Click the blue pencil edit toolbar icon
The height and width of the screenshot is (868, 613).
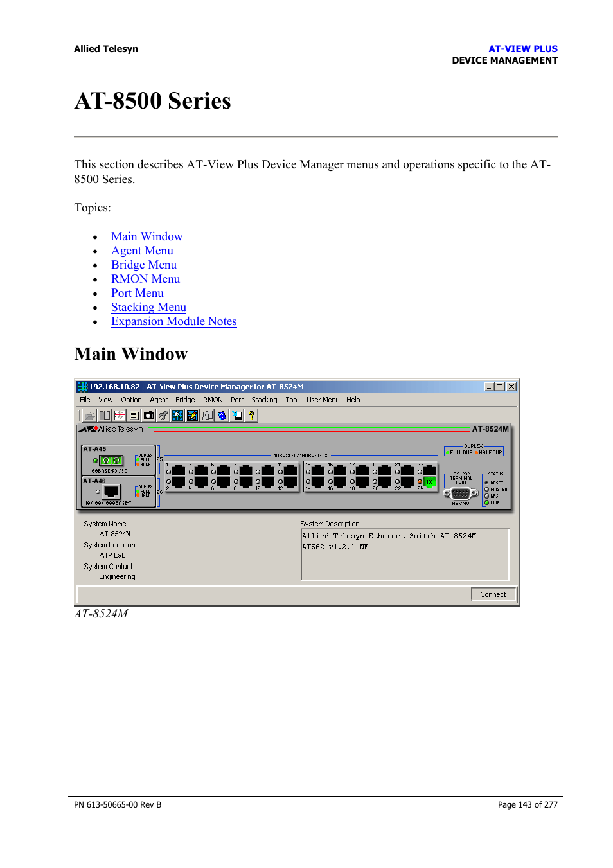(x=193, y=416)
